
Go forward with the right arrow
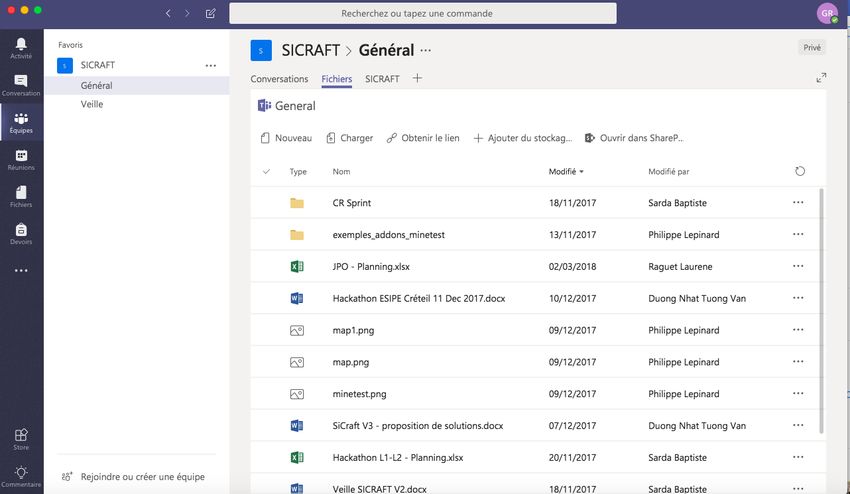pyautogui.click(x=187, y=13)
